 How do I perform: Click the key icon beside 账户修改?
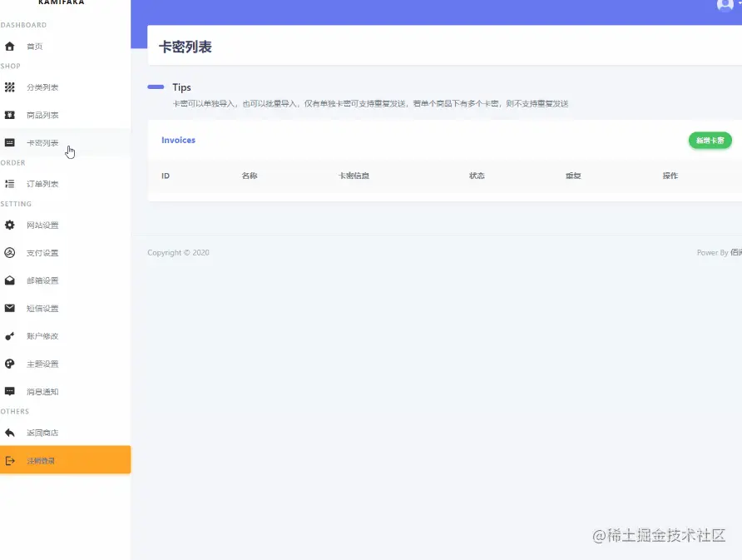tap(9, 336)
